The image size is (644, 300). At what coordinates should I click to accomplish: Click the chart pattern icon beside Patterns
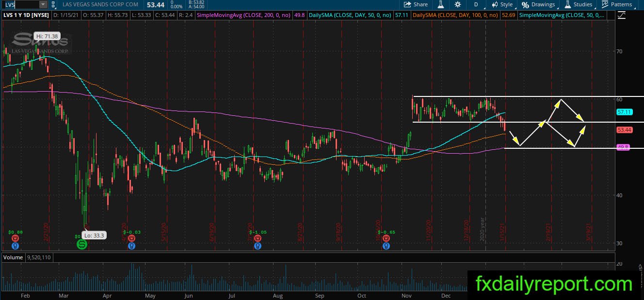[x=605, y=4]
